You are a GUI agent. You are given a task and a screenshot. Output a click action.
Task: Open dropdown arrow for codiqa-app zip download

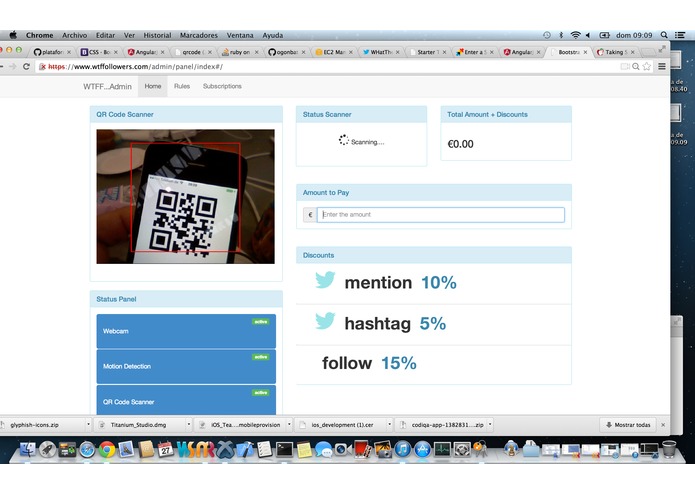point(490,424)
